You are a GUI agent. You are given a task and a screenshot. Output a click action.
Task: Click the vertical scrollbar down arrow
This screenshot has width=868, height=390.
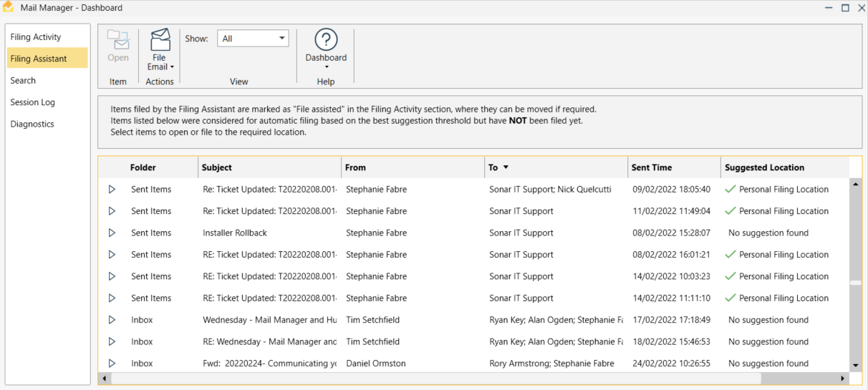coord(855,365)
